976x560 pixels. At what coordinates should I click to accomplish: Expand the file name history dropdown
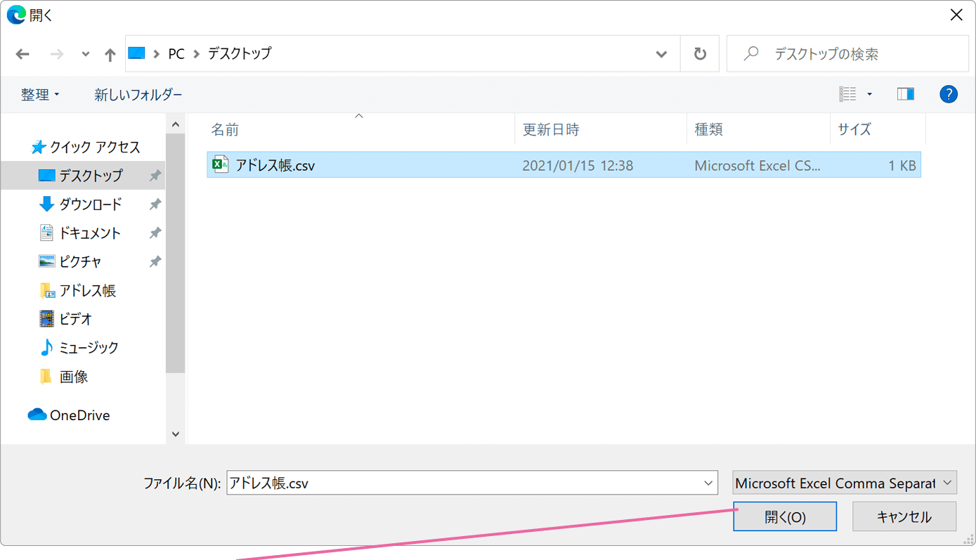pos(708,483)
